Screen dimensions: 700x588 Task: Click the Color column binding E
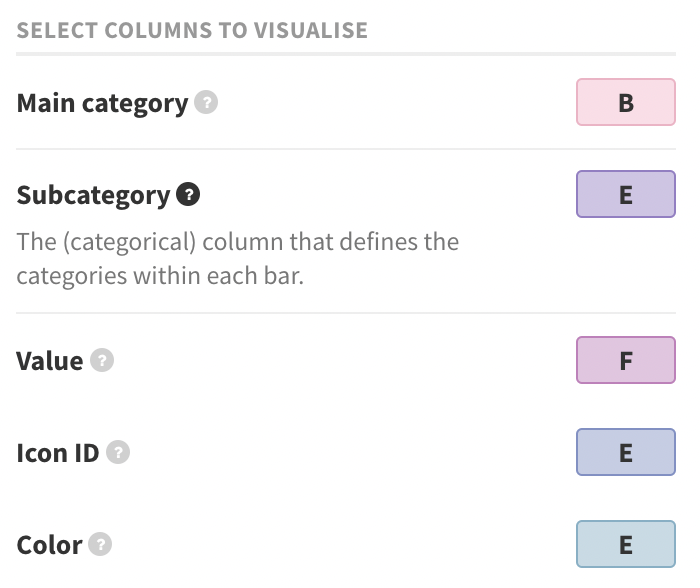coord(625,544)
